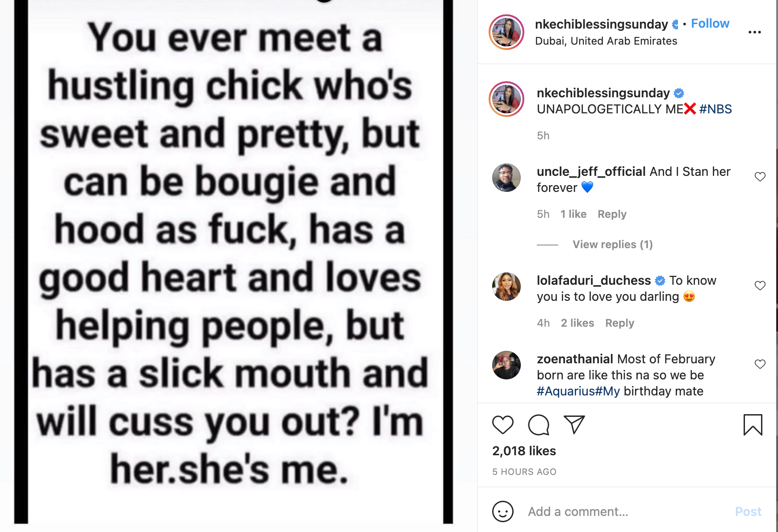Open the #NBS hashtag link
The height and width of the screenshot is (532, 778).
click(715, 109)
